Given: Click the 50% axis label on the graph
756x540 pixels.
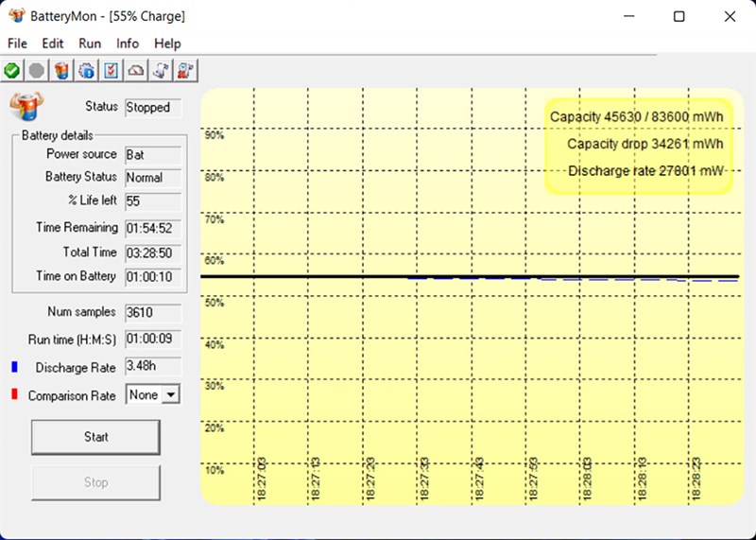Looking at the screenshot, I should (215, 303).
